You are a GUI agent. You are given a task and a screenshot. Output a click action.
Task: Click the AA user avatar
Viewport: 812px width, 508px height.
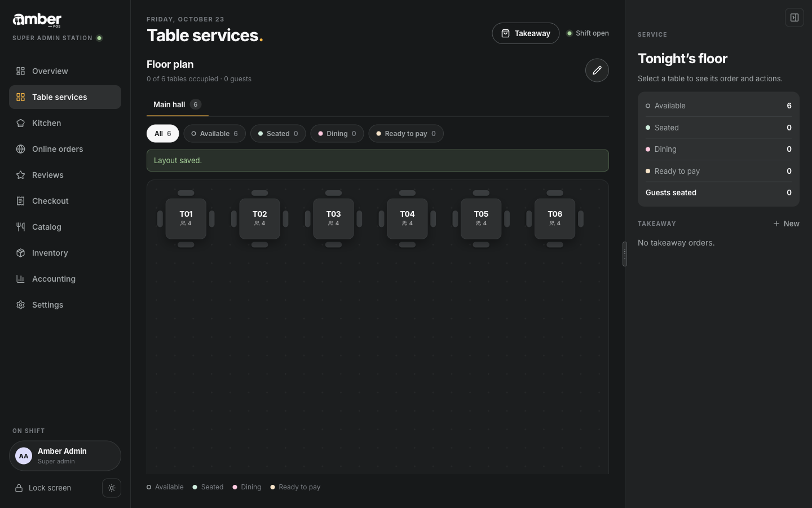[x=24, y=456]
